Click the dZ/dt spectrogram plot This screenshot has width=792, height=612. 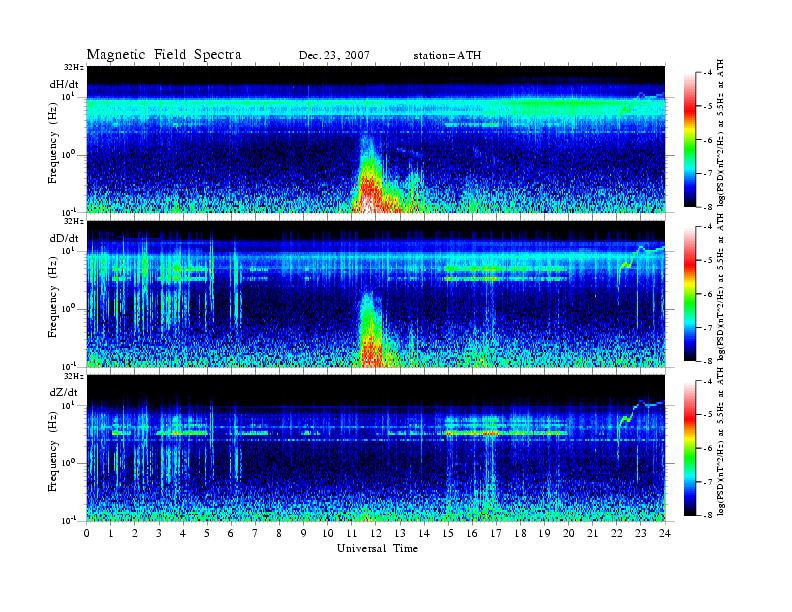pos(376,448)
